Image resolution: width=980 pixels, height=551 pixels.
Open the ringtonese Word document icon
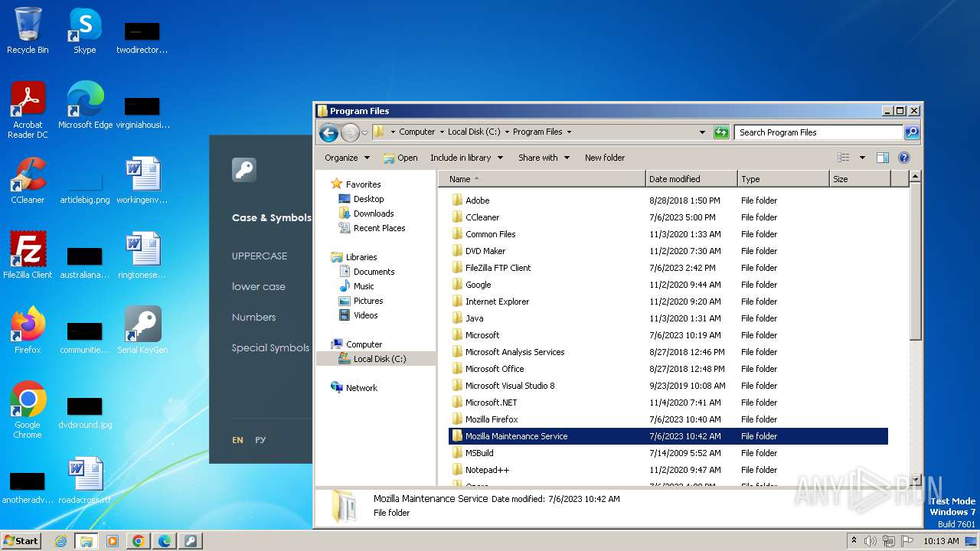[x=142, y=255]
